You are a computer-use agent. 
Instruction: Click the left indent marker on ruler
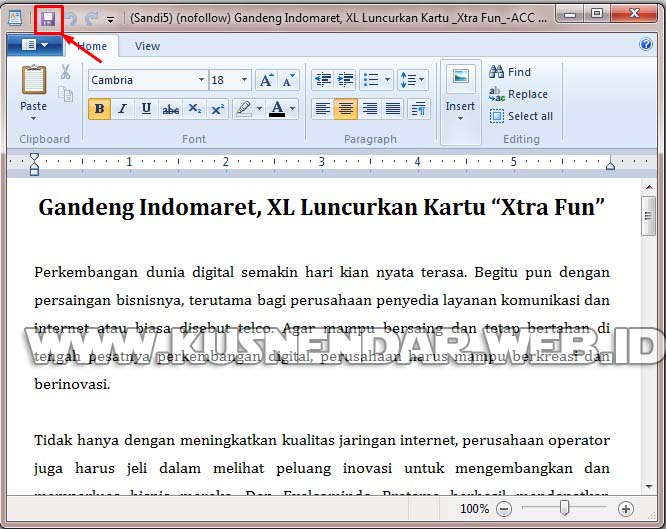tap(34, 164)
